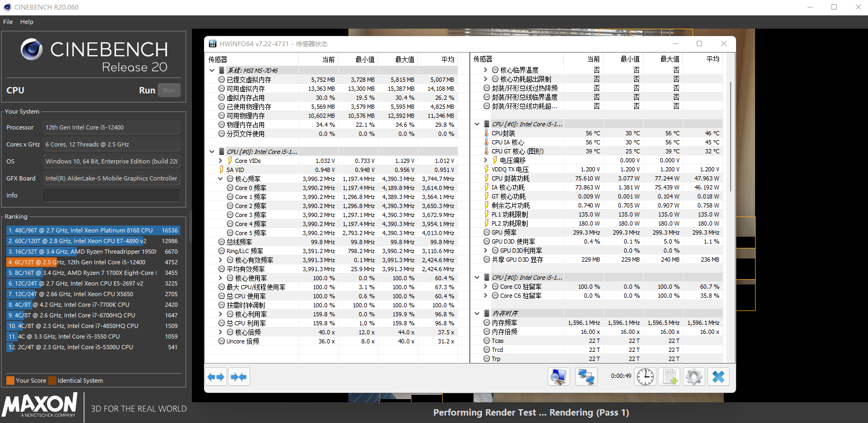Click the expand columns double-arrow icon in HWiNFO
This screenshot has height=423, width=868.
coord(216,377)
